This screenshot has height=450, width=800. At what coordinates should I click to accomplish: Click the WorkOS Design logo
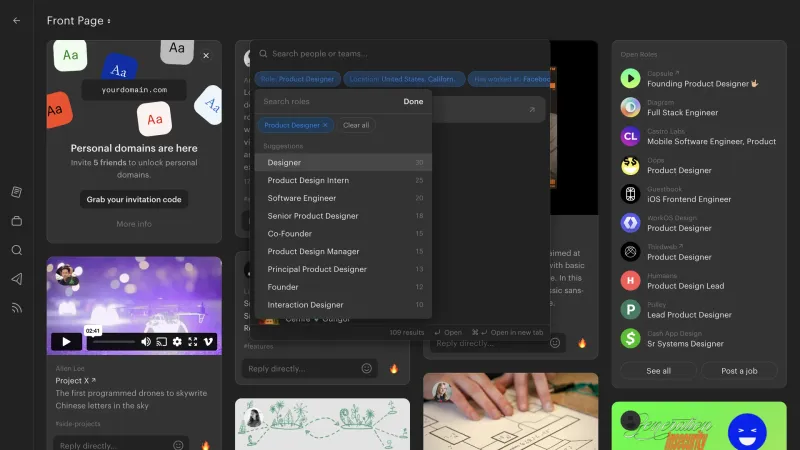[631, 223]
